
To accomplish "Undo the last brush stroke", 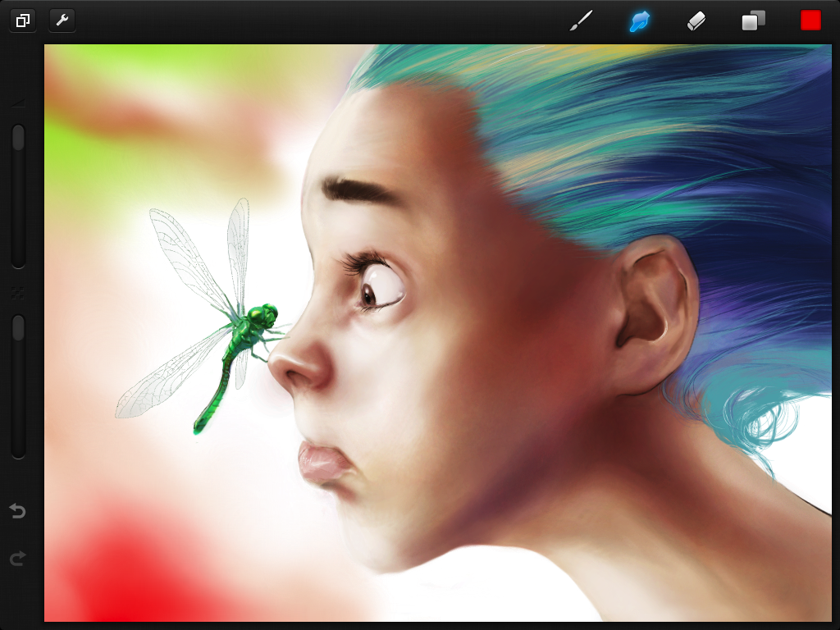I will 18,510.
